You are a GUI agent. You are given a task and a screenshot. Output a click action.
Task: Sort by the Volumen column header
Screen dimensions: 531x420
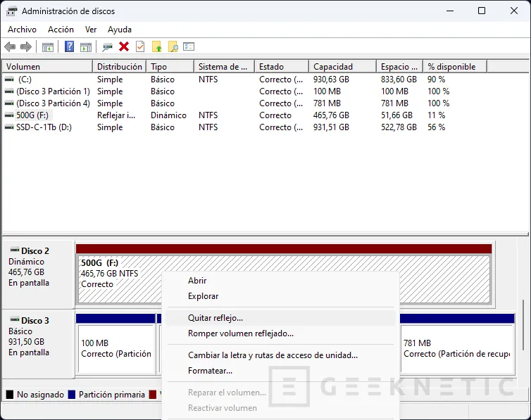47,67
